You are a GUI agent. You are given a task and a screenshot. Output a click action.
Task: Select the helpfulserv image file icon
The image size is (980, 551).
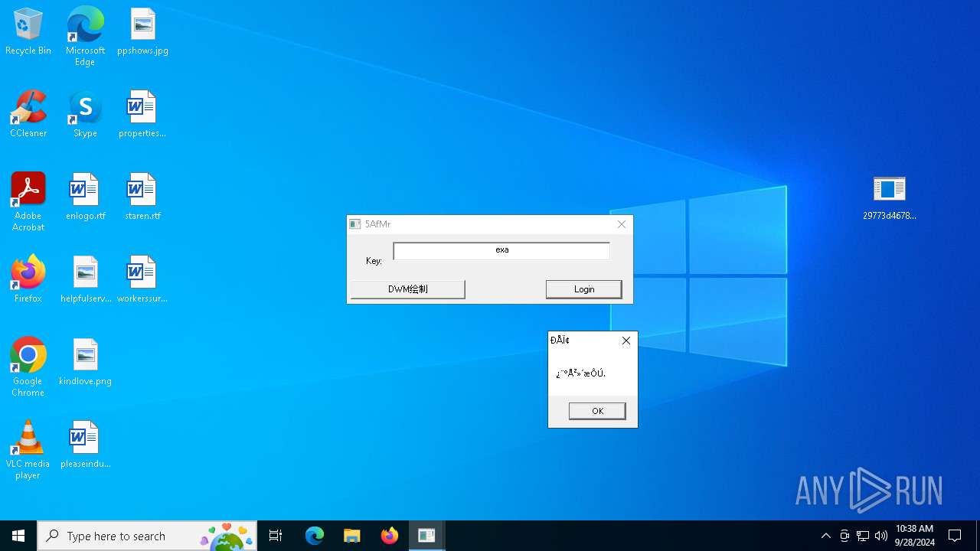coord(85,280)
